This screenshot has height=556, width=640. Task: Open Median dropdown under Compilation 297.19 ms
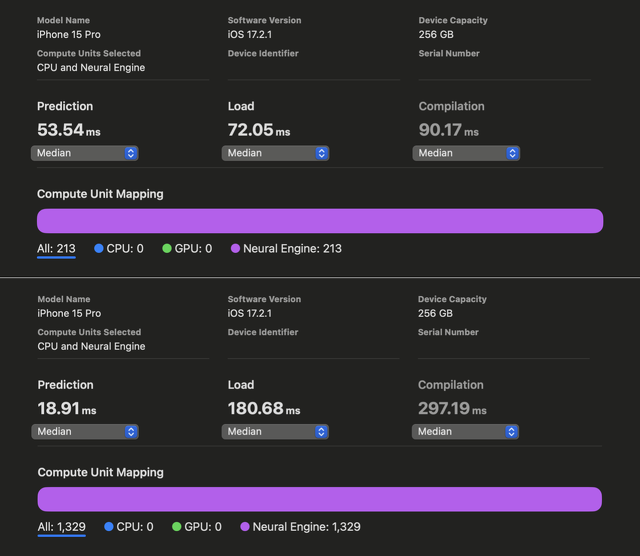(466, 432)
